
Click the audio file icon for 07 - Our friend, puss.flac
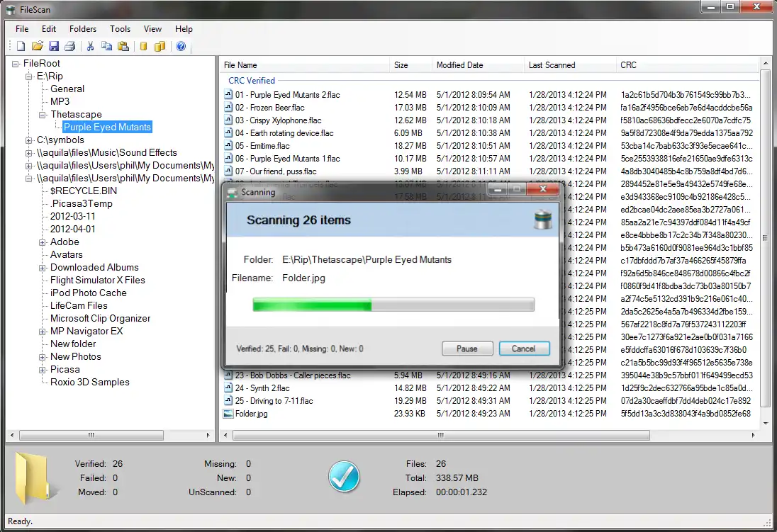pyautogui.click(x=228, y=171)
